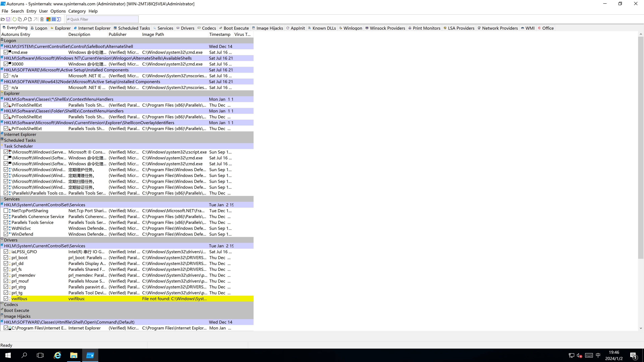Sort by the Description column header
This screenshot has width=644, height=362.
click(x=88, y=34)
